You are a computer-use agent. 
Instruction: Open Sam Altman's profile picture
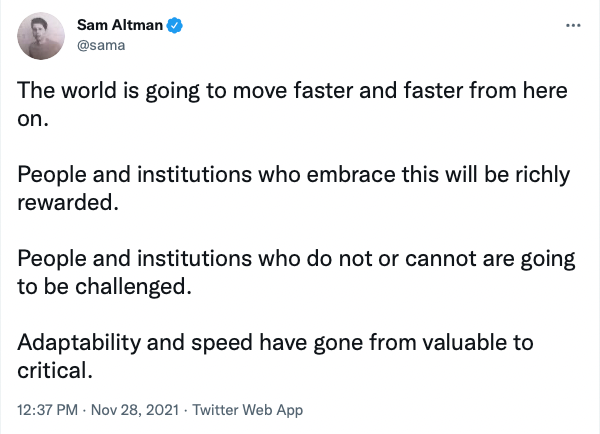(x=41, y=36)
